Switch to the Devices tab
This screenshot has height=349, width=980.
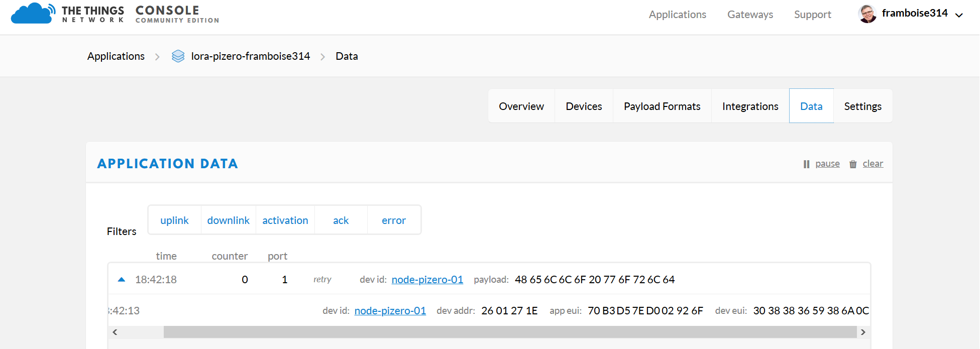[584, 106]
